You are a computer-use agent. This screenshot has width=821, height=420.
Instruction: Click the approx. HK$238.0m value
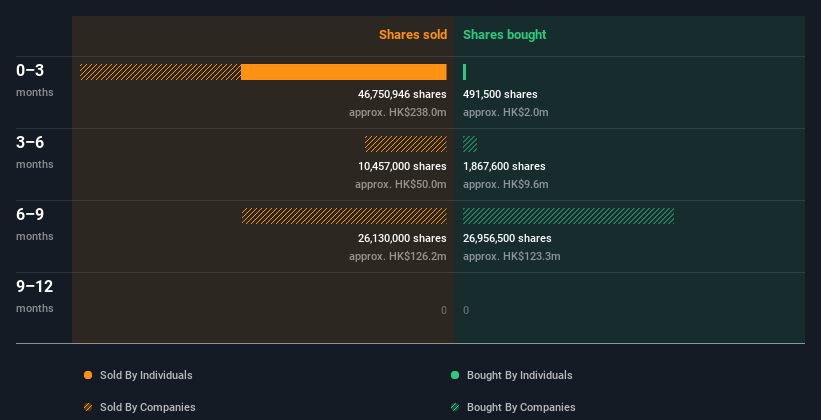(398, 112)
